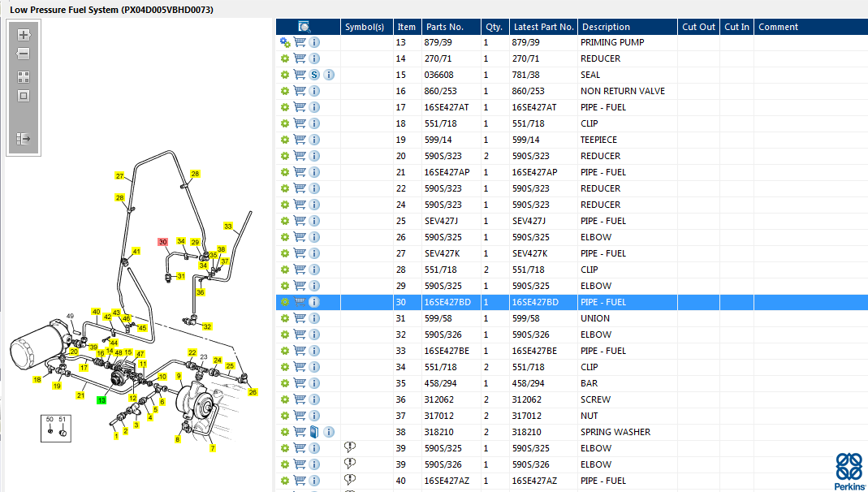
Task: Sort by the Item column header
Action: click(x=406, y=27)
